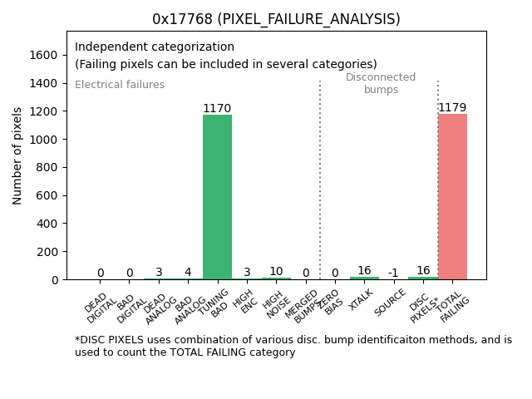Click the 1179 value label

[x=452, y=108]
